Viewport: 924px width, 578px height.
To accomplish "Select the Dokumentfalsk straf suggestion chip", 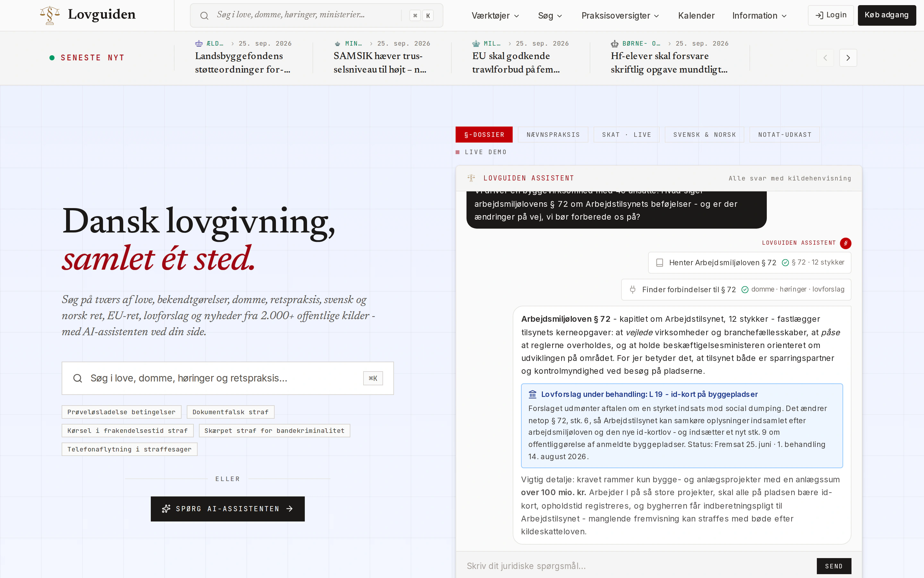I will tap(230, 412).
